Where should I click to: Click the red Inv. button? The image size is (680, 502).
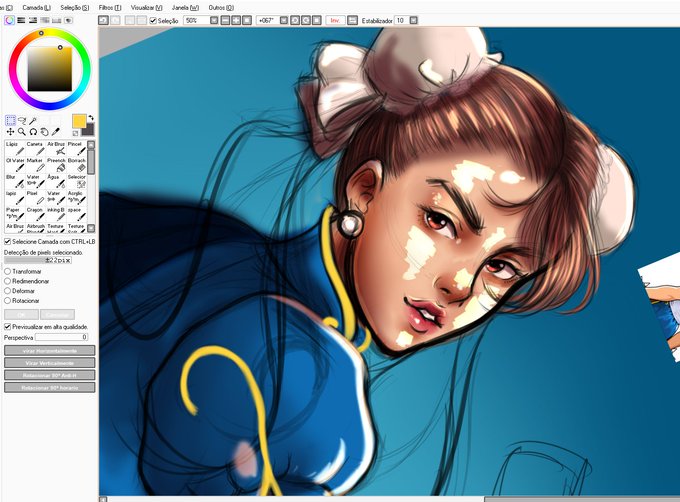pos(335,20)
